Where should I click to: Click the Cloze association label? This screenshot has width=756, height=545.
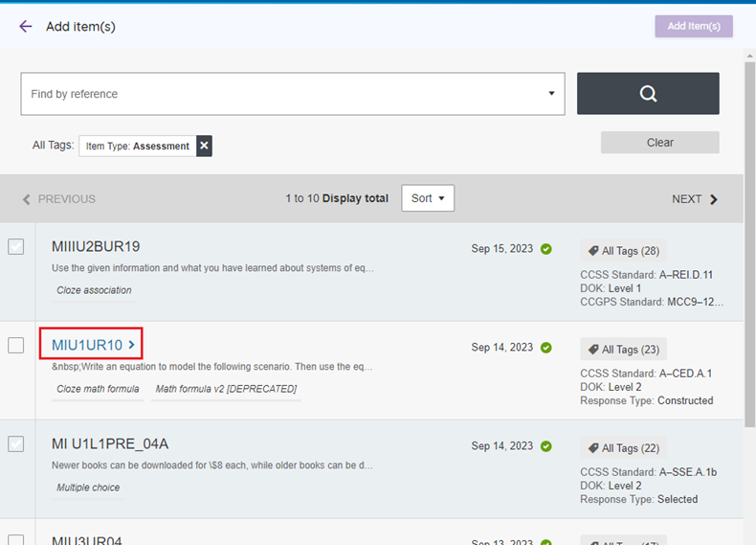coord(94,290)
